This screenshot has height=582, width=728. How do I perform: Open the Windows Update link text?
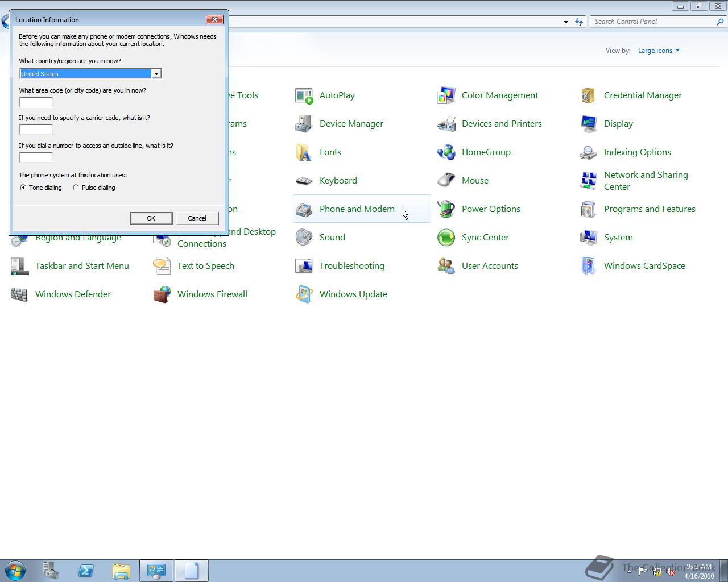coord(353,294)
